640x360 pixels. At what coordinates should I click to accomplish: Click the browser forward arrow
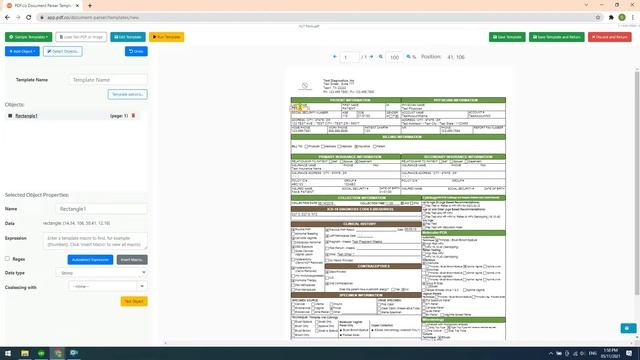18,18
